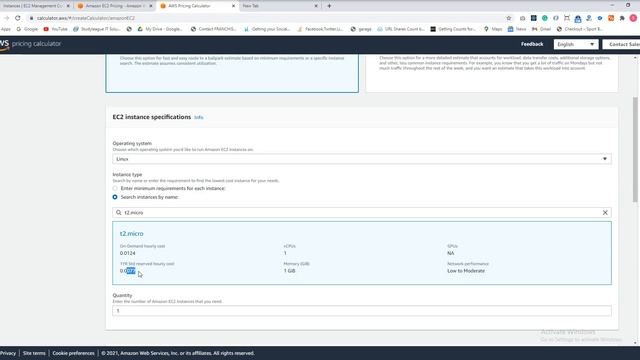Image resolution: width=640 pixels, height=360 pixels.
Task: Open Cookie preferences in footer
Action: click(73, 353)
